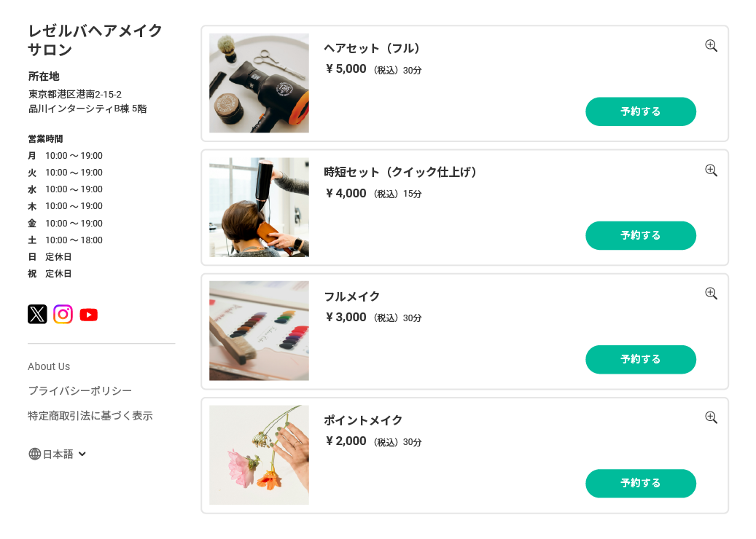This screenshot has width=756, height=539.
Task: Click 予約する for ポイントメイク
Action: click(x=640, y=483)
